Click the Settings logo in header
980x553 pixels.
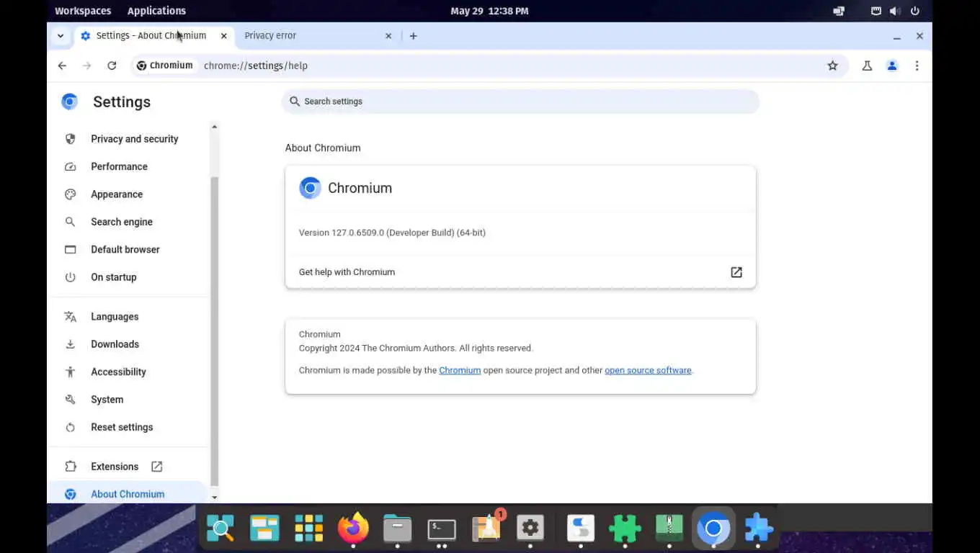(x=69, y=102)
